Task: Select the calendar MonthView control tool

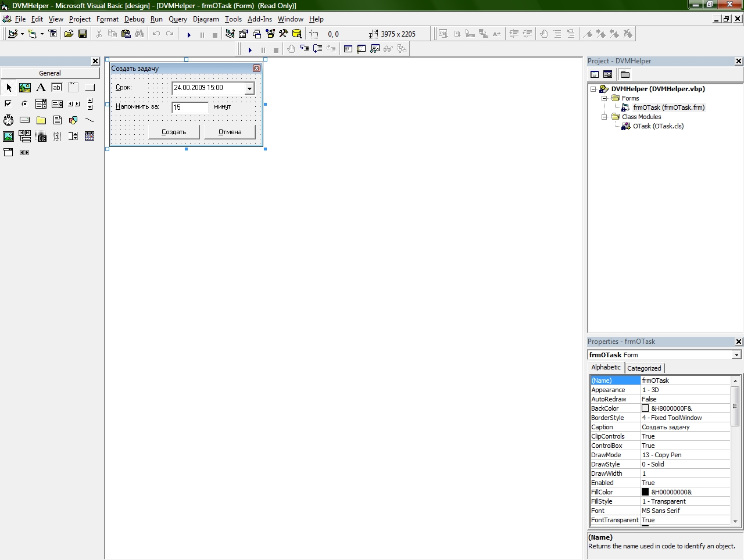Action: click(90, 137)
